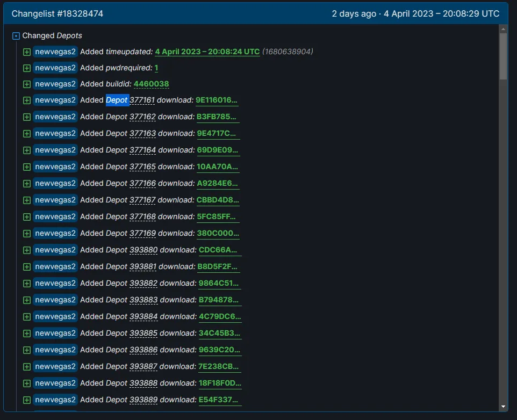517x420 pixels.
Task: Click plus icon for Depot 393881 row
Action: [27, 267]
